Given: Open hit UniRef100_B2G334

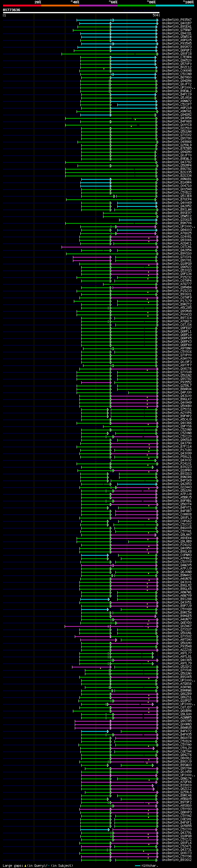Looking at the screenshot, I should [x=177, y=176].
